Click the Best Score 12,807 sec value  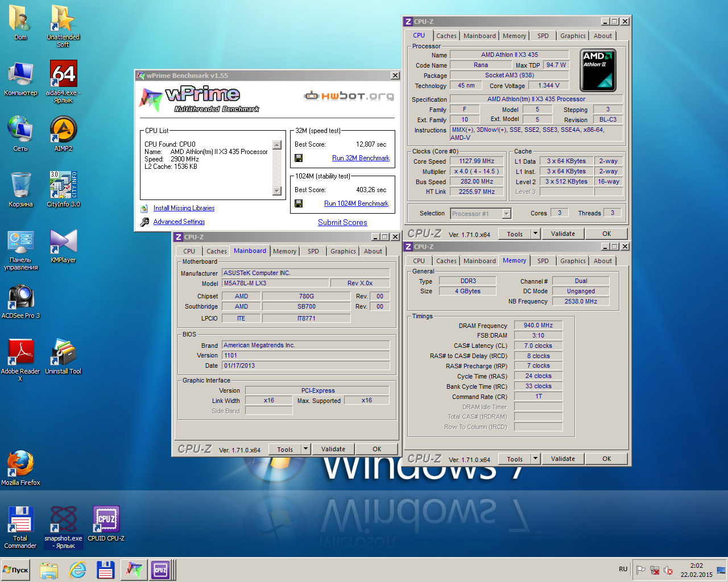click(x=371, y=144)
